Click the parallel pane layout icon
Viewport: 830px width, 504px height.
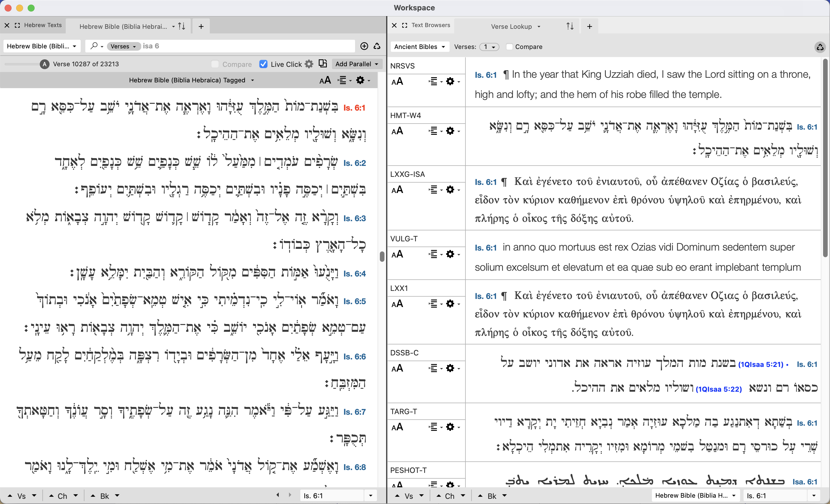coord(323,64)
